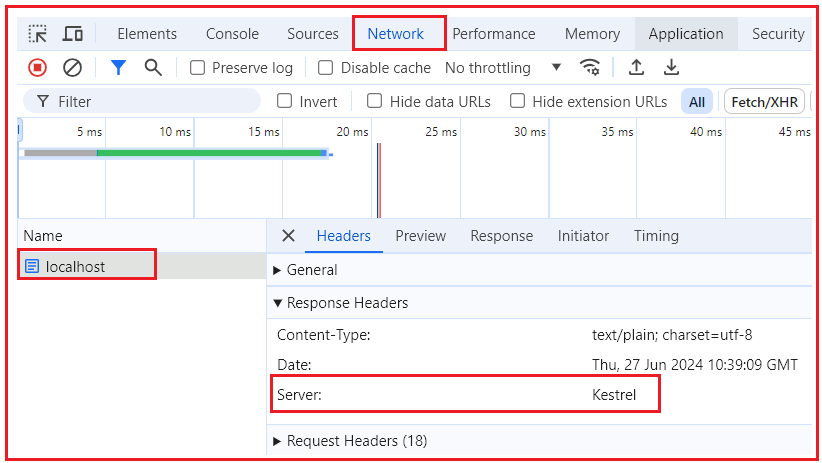Image resolution: width=822 pixels, height=463 pixels.
Task: Click the Filter text input field
Action: click(150, 101)
